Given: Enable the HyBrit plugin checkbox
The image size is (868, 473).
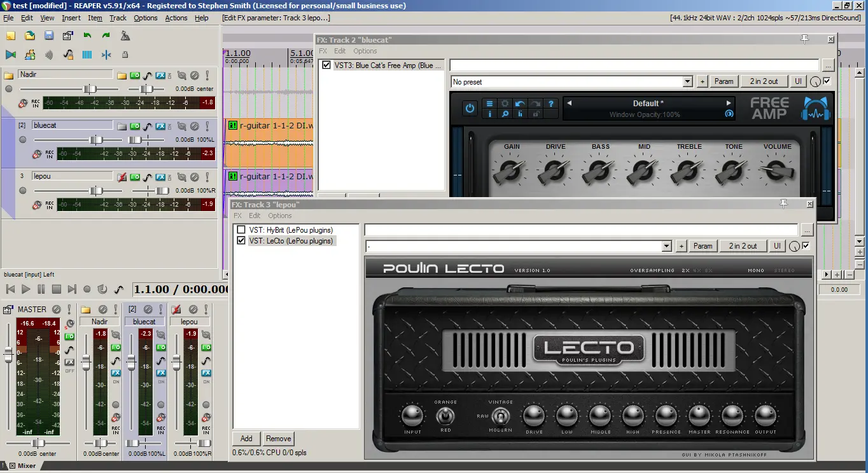Looking at the screenshot, I should [x=241, y=230].
